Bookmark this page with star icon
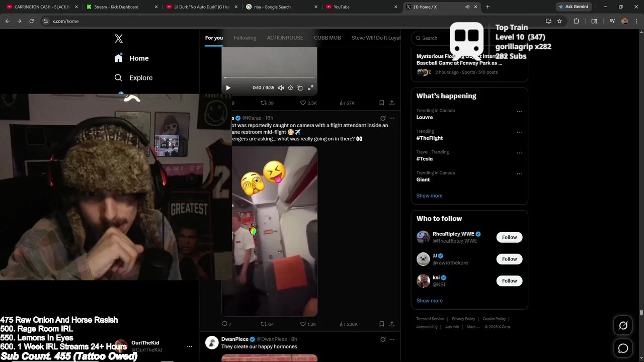 click(559, 21)
